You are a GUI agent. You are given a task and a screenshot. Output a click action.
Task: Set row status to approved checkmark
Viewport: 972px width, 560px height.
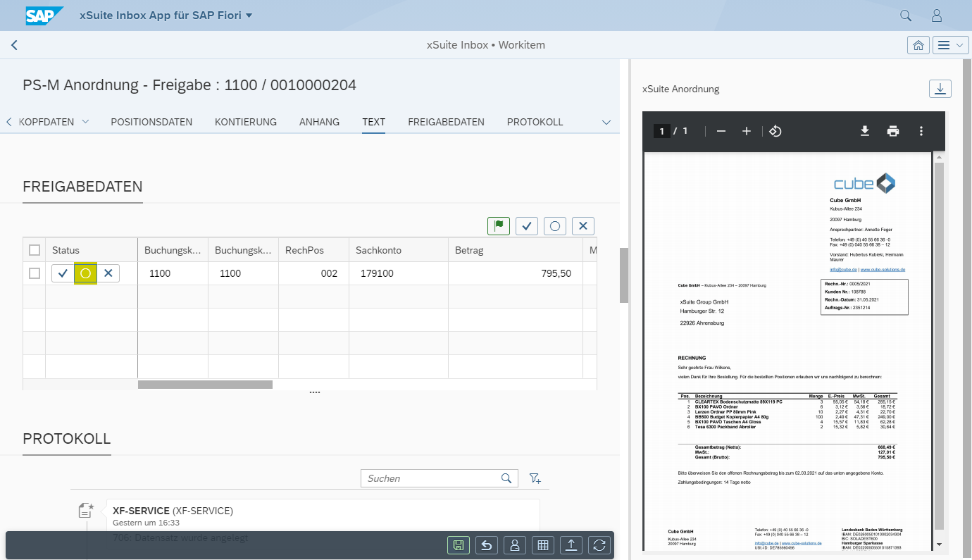point(63,273)
